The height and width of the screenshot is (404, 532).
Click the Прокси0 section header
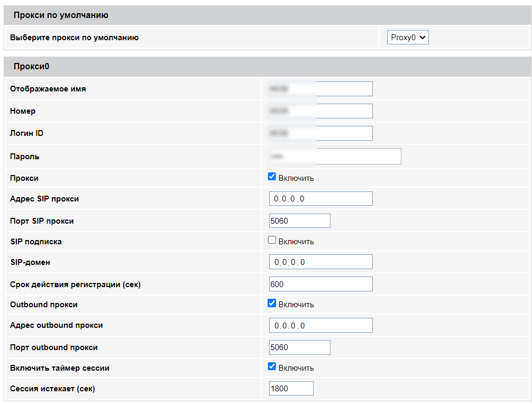pos(31,67)
